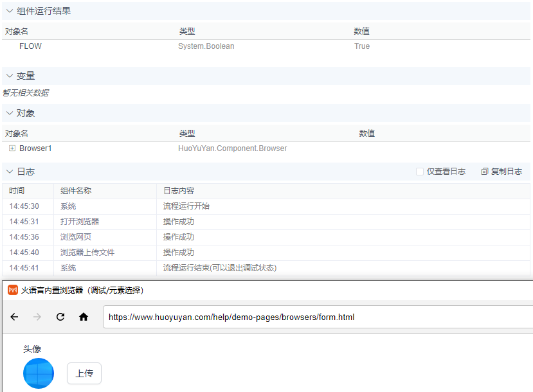Collapse the 组件运行结果 section
This screenshot has width=533, height=392.
[x=8, y=10]
